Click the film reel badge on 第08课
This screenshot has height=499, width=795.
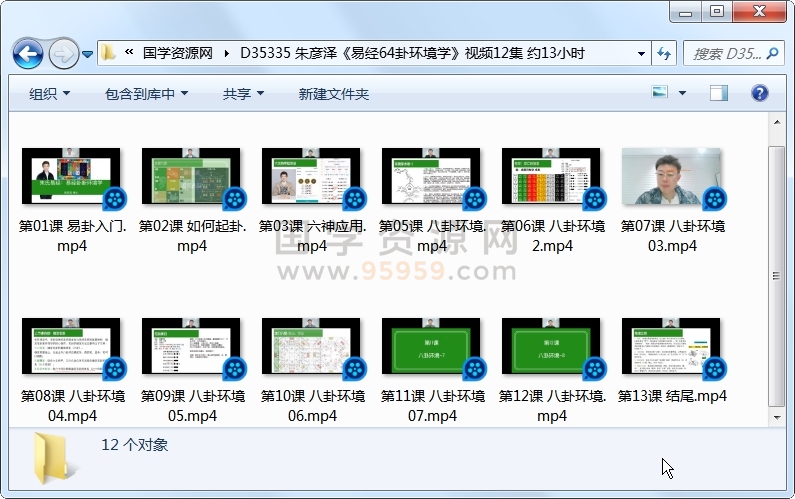(x=115, y=369)
